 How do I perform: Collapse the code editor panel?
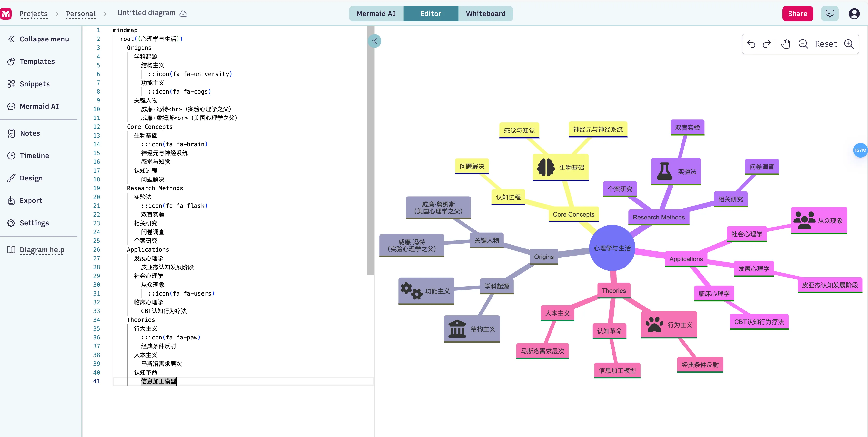(x=374, y=41)
